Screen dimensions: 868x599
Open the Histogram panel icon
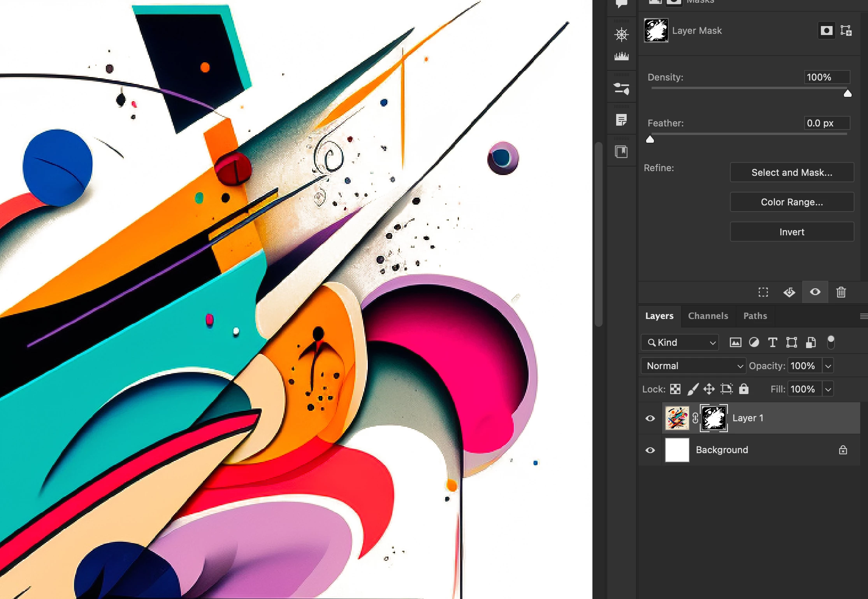(x=622, y=56)
